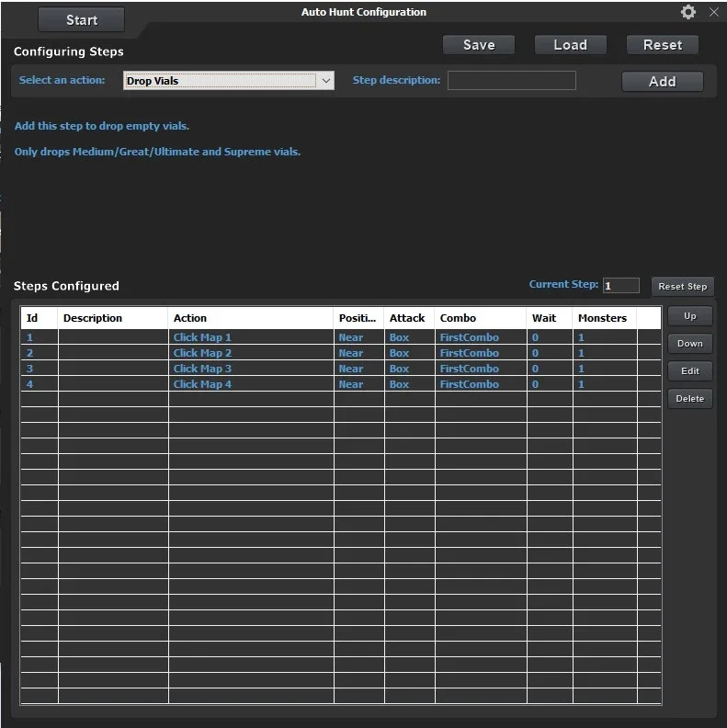Edit the selected step
727x728 pixels.
click(690, 370)
